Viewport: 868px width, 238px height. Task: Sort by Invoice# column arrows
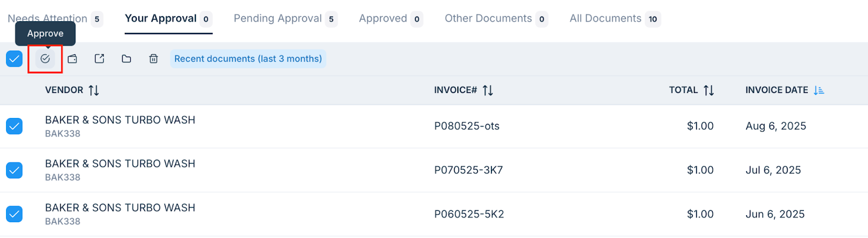pyautogui.click(x=488, y=90)
